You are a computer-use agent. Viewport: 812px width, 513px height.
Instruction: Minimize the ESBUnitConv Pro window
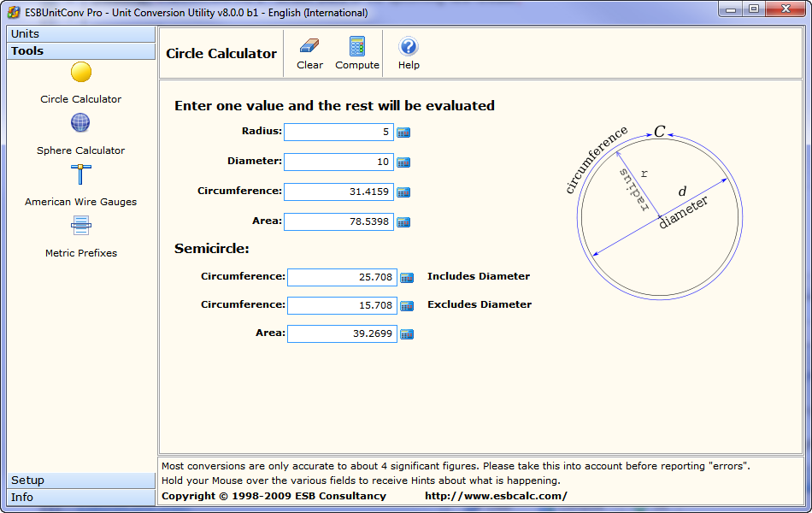click(731, 10)
